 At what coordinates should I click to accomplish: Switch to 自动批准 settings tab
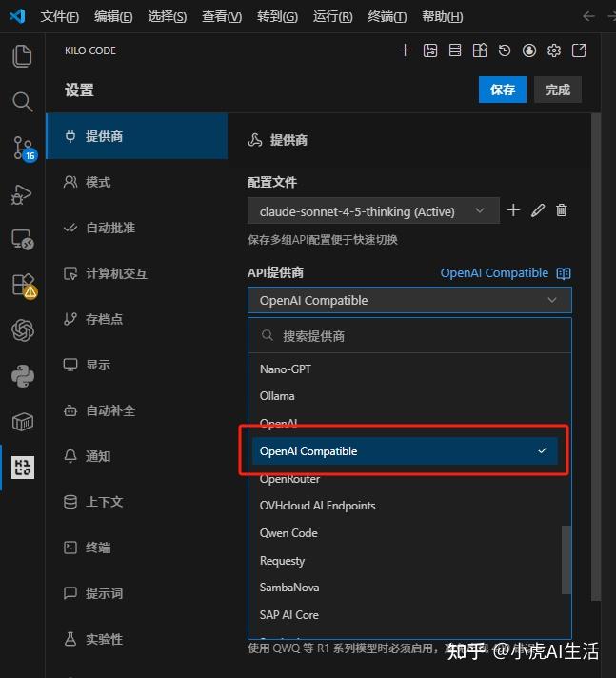[x=136, y=228]
